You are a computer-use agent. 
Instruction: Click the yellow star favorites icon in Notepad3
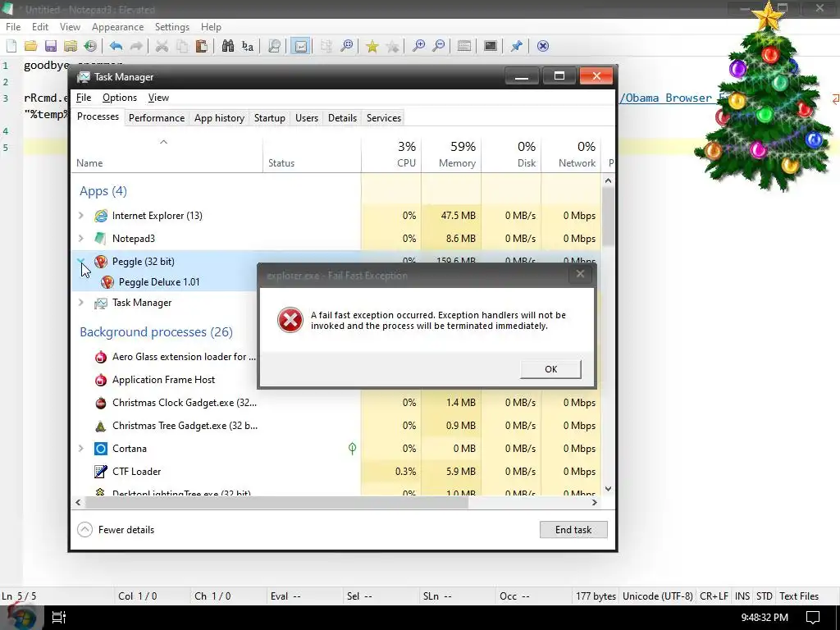point(372,46)
